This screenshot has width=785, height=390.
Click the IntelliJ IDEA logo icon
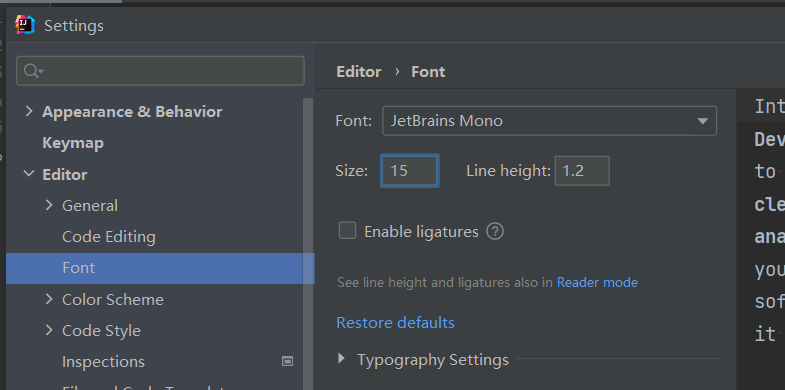pos(25,25)
